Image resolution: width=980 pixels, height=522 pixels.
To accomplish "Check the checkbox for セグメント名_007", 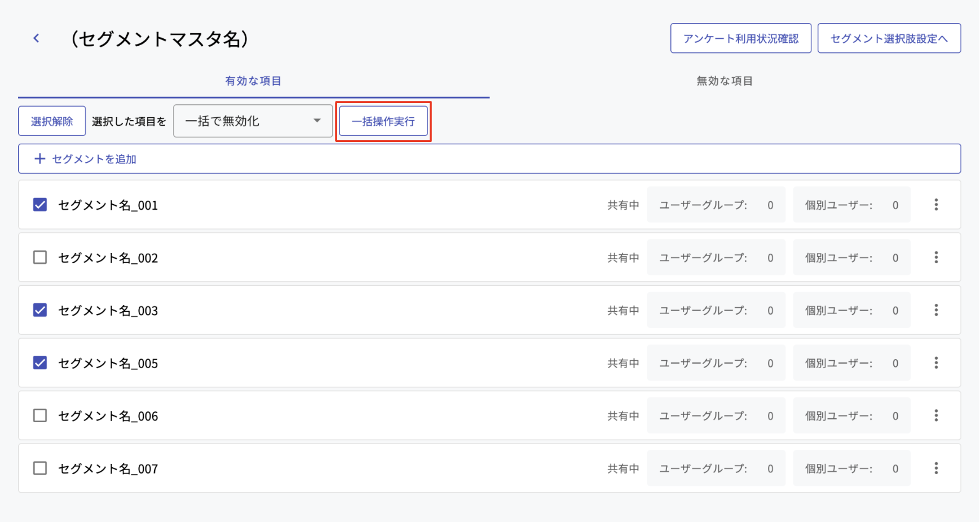I will point(40,468).
